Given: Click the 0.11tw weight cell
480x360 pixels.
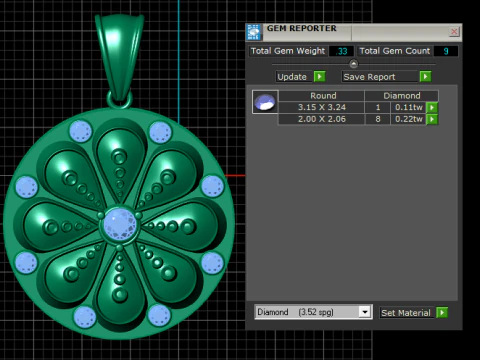Looking at the screenshot, I should click(x=408, y=107).
